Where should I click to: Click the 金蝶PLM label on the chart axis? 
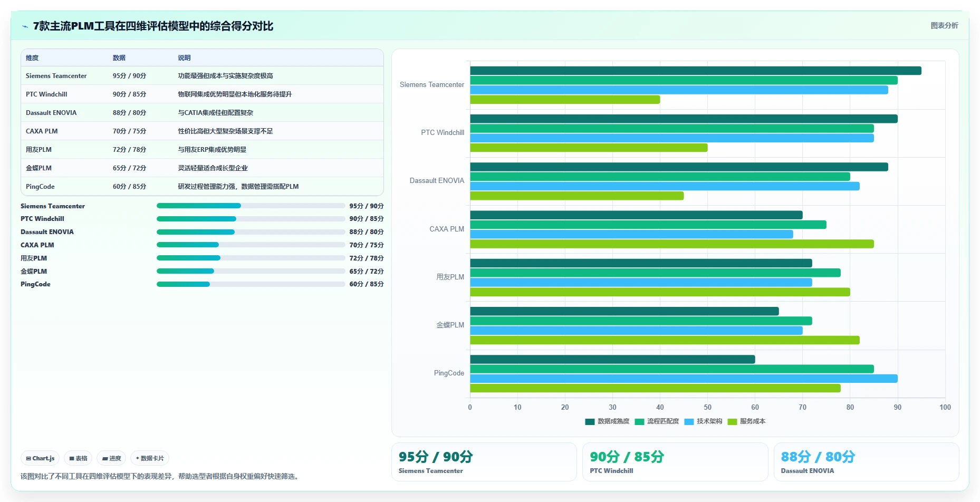[x=450, y=325]
